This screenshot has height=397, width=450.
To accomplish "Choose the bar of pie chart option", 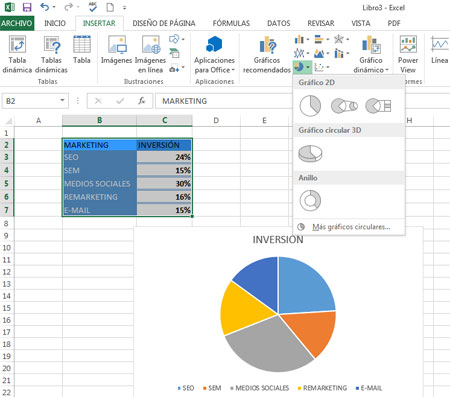I will 378,106.
